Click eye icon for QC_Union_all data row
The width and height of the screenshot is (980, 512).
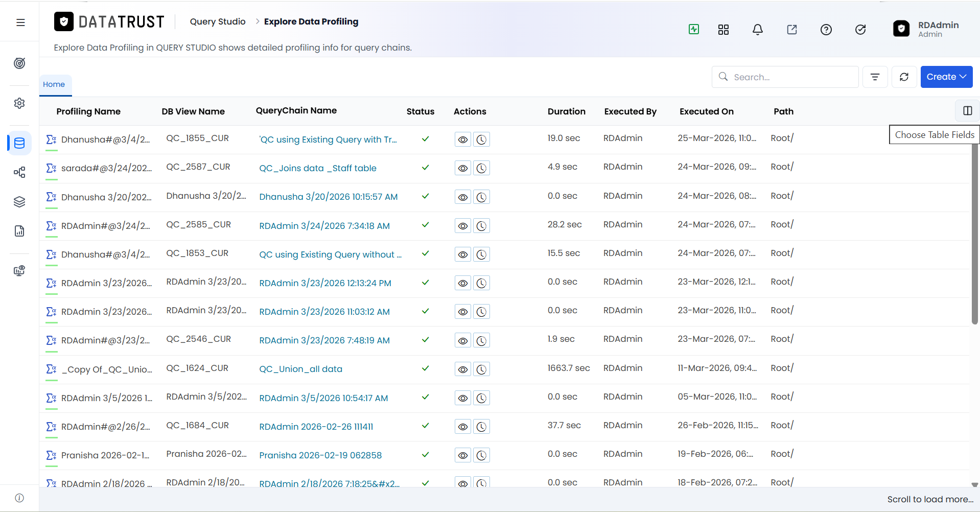pyautogui.click(x=463, y=369)
